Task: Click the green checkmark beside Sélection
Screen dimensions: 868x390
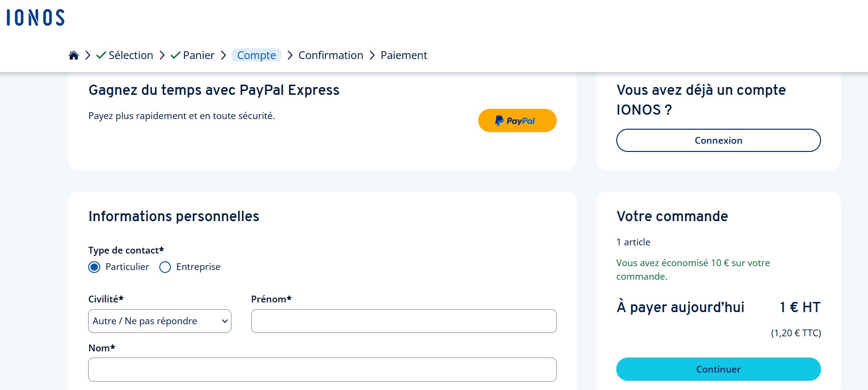Action: [x=101, y=55]
